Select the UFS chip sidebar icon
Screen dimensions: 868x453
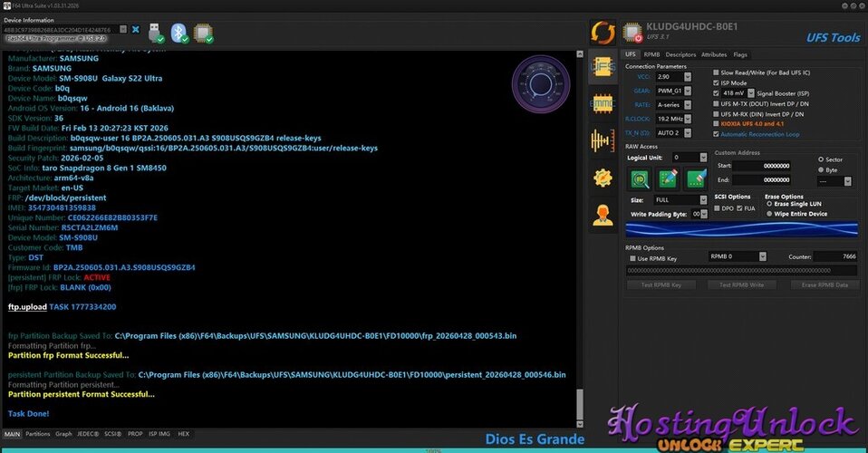click(603, 68)
